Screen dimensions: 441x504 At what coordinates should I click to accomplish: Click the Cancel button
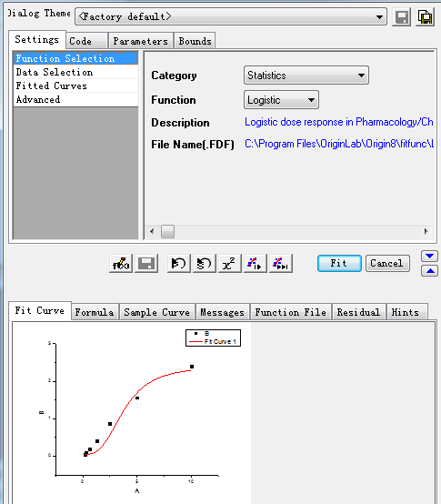point(387,264)
